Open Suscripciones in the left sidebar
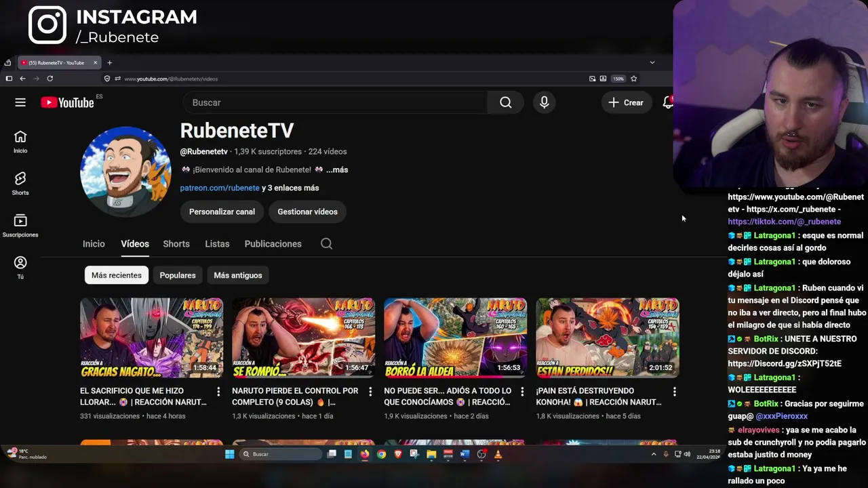868x488 pixels. point(20,226)
